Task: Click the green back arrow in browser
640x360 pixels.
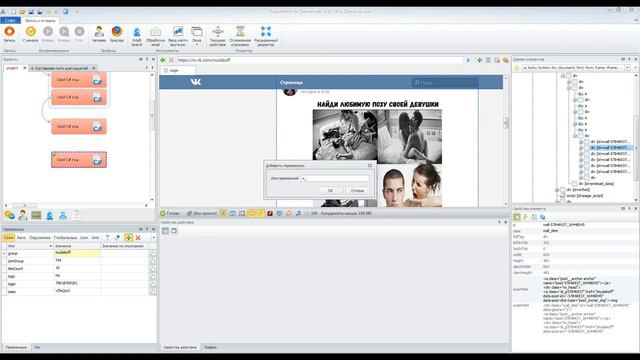Action: click(x=163, y=60)
